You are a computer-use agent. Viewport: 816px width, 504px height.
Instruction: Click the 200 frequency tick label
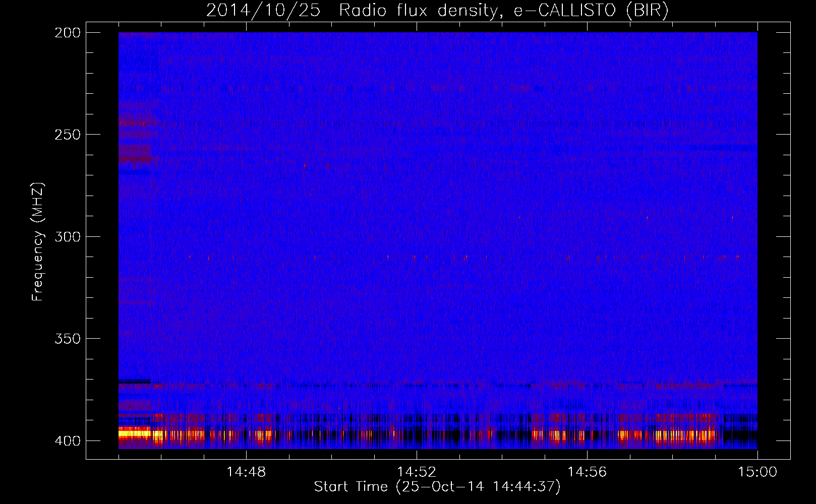68,33
